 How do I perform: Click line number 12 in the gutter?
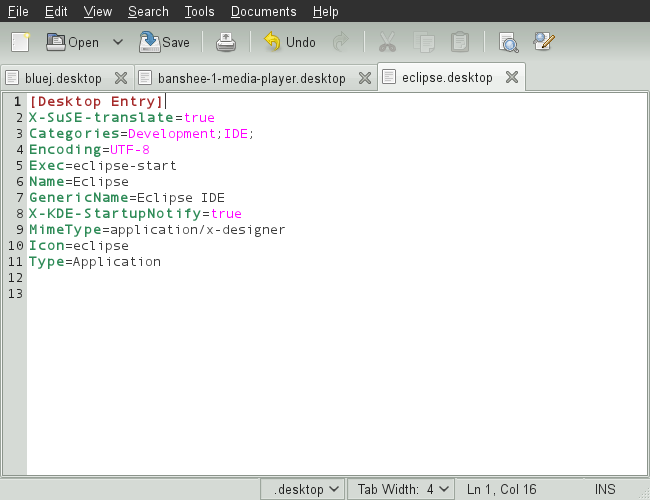[x=15, y=277]
